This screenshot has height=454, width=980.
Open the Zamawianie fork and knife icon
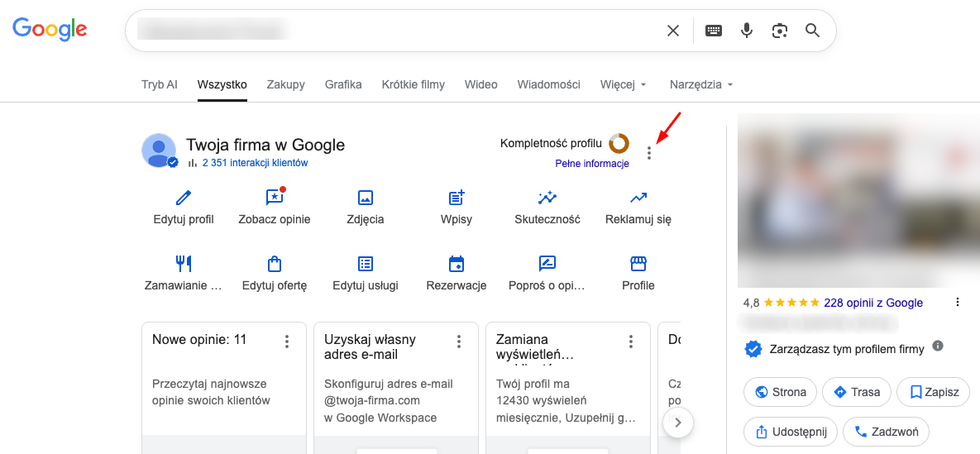(183, 264)
